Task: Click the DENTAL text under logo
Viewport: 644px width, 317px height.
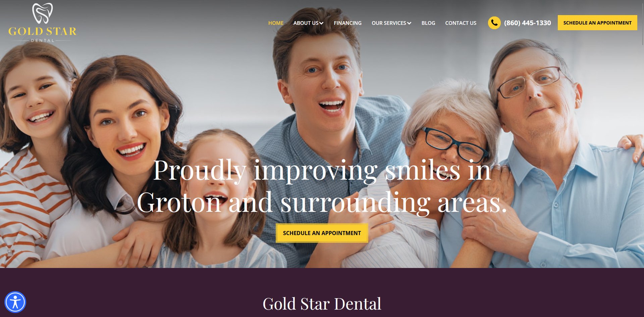Action: pyautogui.click(x=43, y=40)
